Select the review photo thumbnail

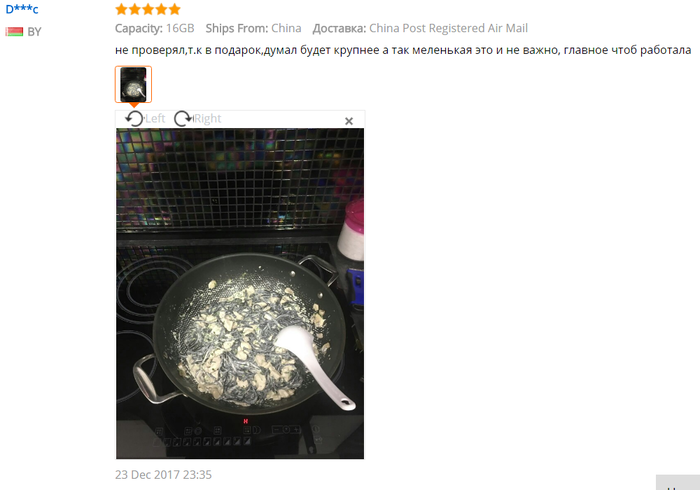[133, 84]
